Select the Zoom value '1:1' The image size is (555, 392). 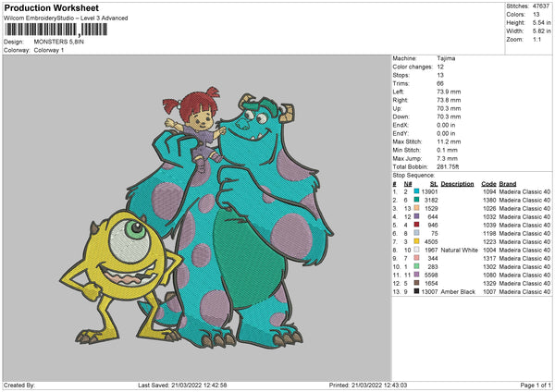click(536, 39)
